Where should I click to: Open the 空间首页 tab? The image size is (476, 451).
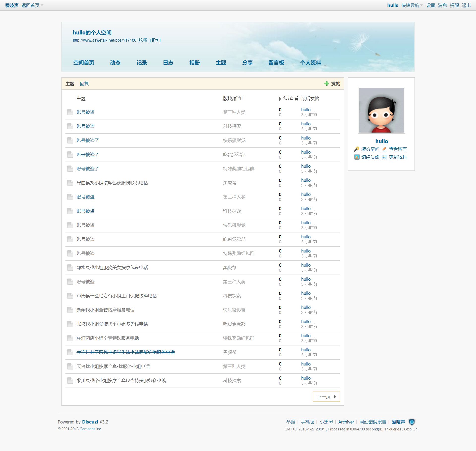pyautogui.click(x=84, y=63)
